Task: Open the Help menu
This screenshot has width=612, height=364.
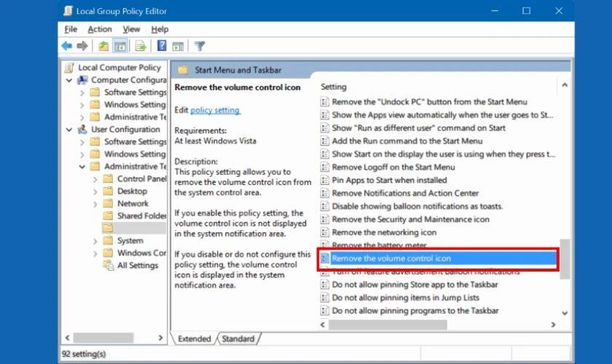Action: point(160,29)
